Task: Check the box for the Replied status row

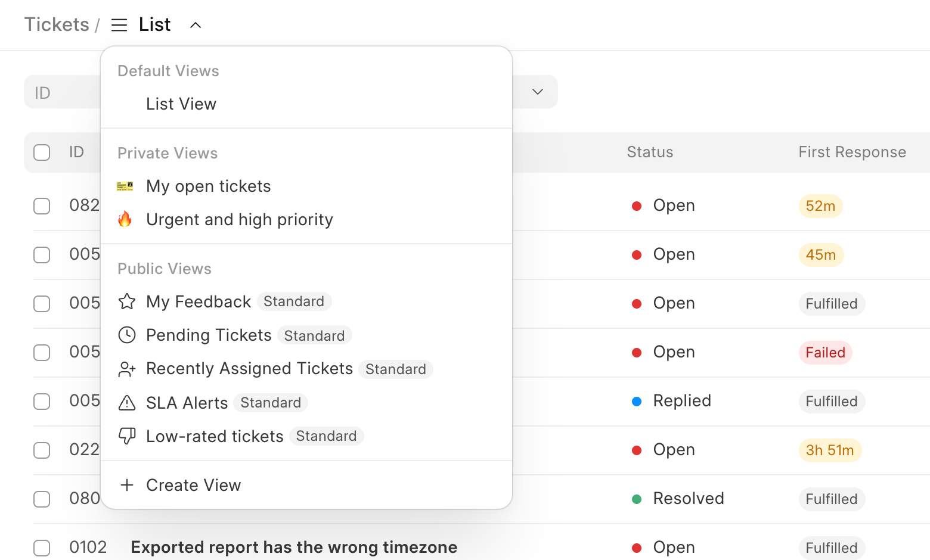Action: click(x=42, y=402)
